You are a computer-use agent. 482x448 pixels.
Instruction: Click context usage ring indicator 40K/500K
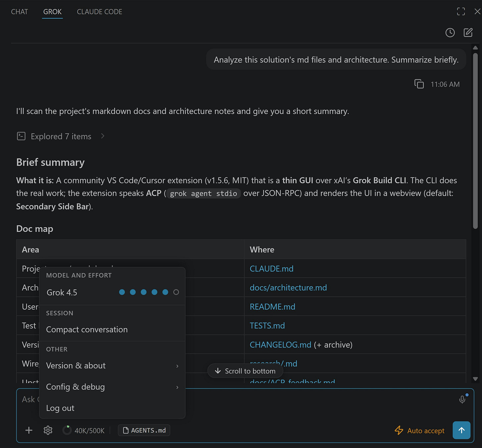point(67,430)
